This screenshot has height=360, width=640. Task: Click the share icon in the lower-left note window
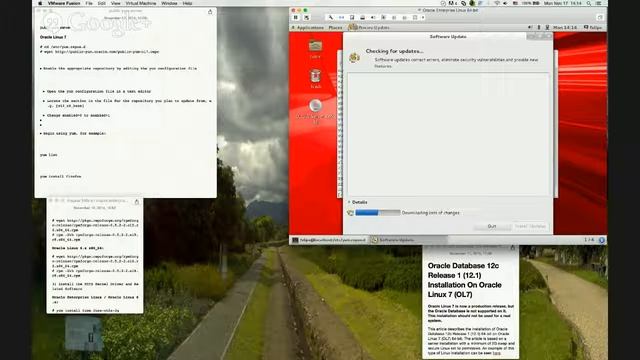click(x=137, y=202)
